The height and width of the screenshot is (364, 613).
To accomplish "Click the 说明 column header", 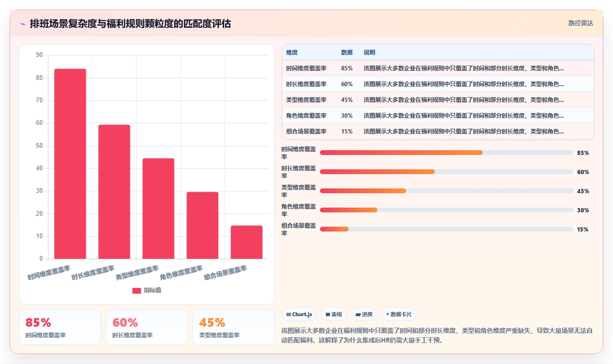I will [369, 52].
